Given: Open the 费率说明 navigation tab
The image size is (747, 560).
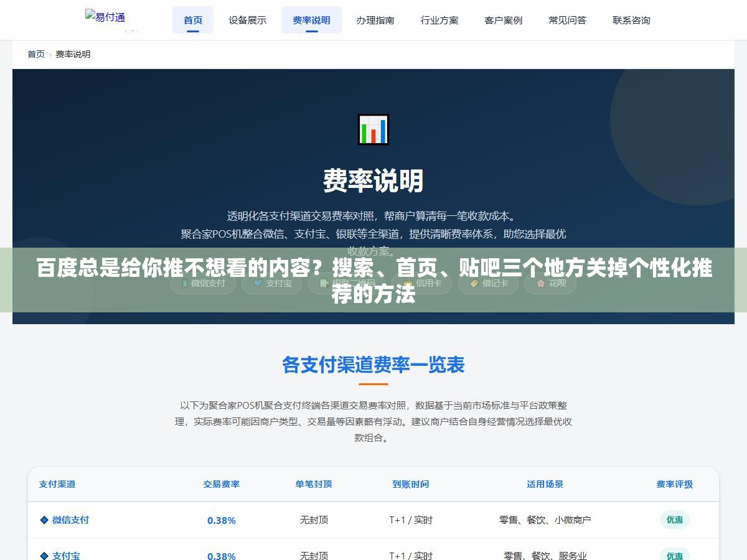Looking at the screenshot, I should [x=311, y=20].
